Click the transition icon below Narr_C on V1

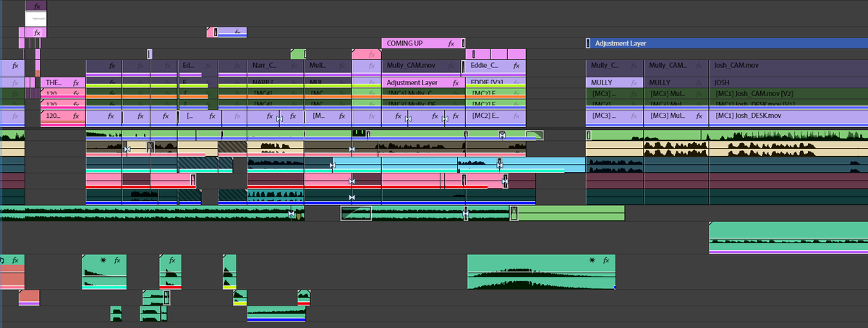point(279,118)
